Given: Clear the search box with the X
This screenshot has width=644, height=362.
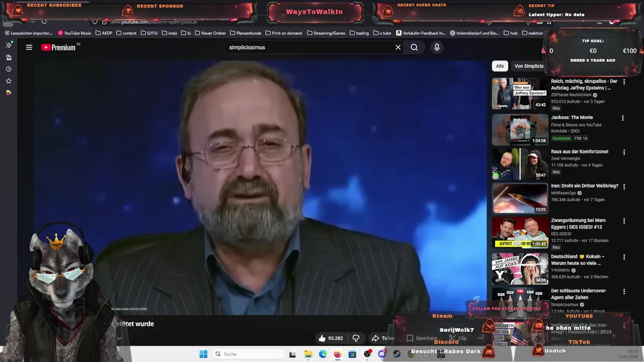Looking at the screenshot, I should tap(398, 47).
